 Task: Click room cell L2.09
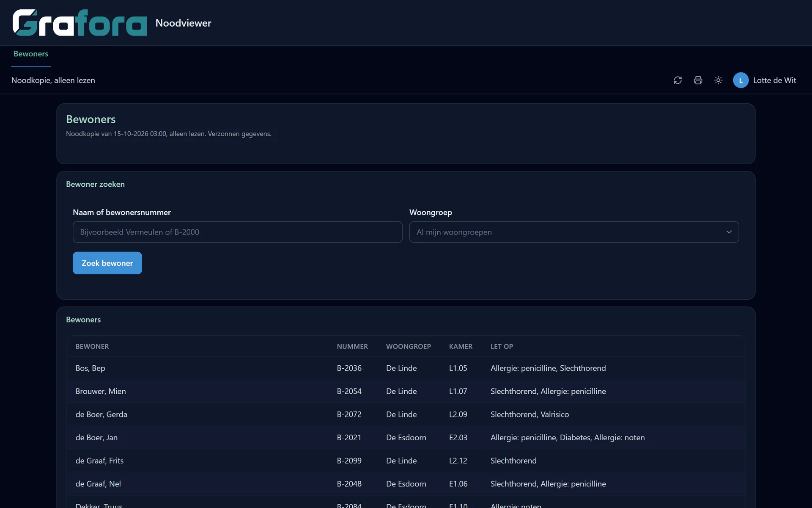click(x=458, y=414)
